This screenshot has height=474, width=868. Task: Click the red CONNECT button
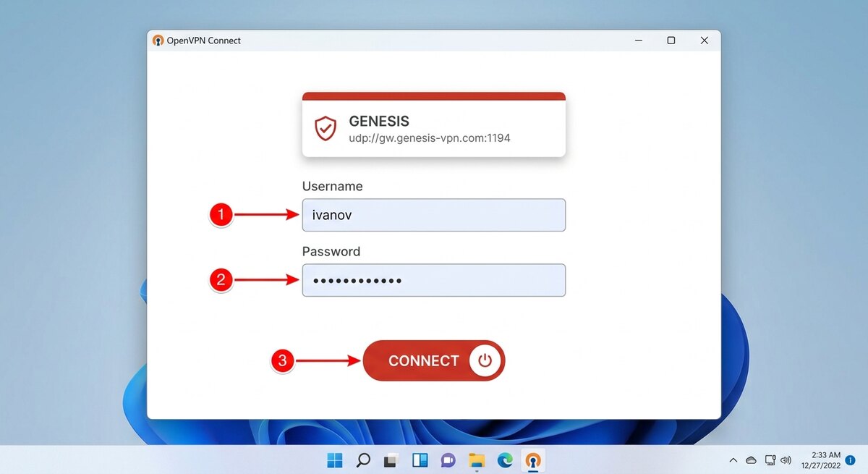tap(434, 360)
